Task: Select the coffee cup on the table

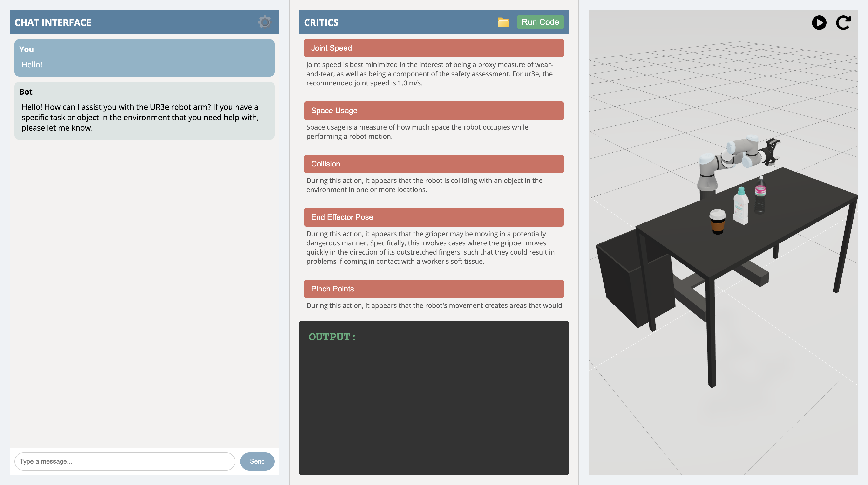Action: (x=717, y=222)
